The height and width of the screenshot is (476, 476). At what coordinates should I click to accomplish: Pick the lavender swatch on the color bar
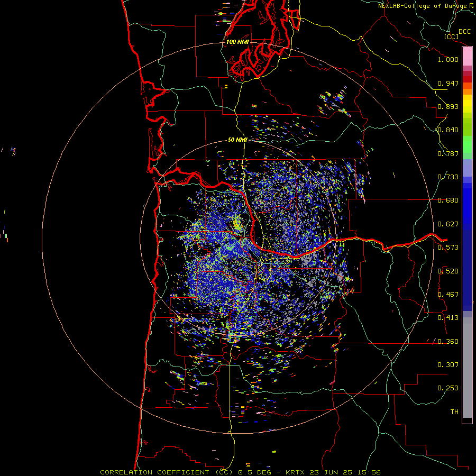tap(467, 168)
